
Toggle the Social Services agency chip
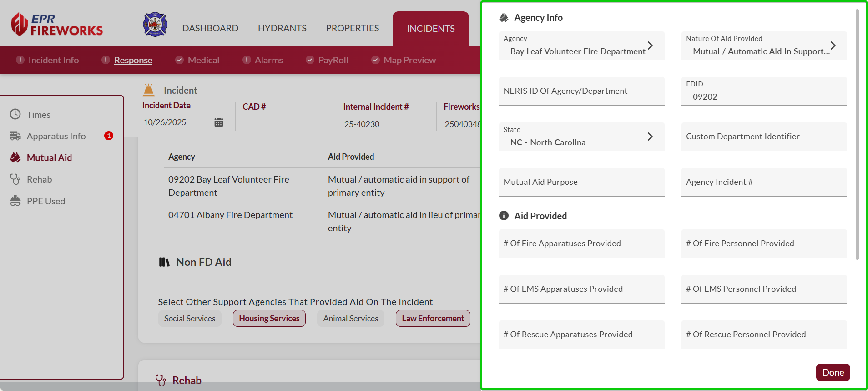tap(190, 319)
